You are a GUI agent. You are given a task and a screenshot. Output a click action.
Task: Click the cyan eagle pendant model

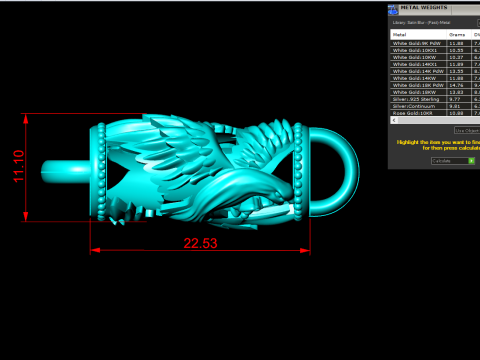[x=200, y=172]
